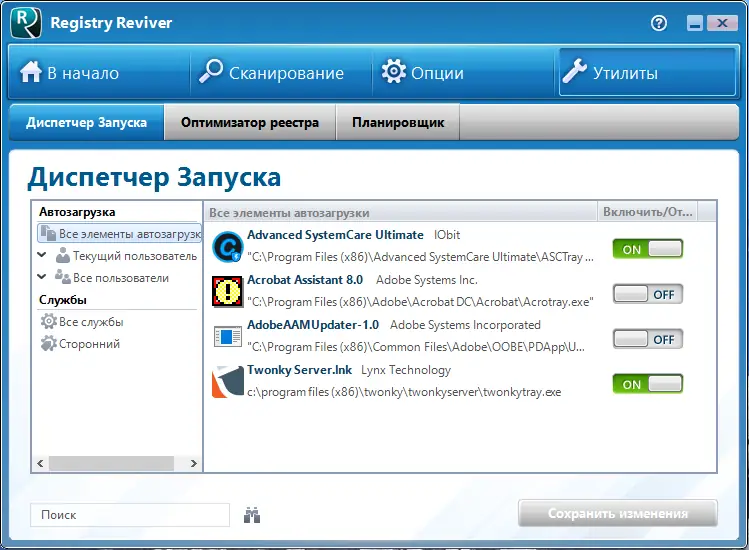Go to the В начало section
Viewport: 749px width, 550px height.
coord(99,72)
